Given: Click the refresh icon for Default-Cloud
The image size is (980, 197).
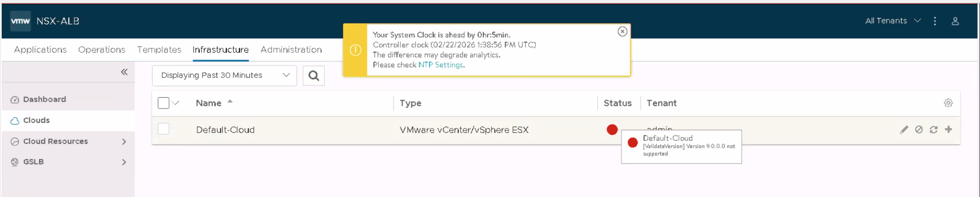Looking at the screenshot, I should pos(933,130).
